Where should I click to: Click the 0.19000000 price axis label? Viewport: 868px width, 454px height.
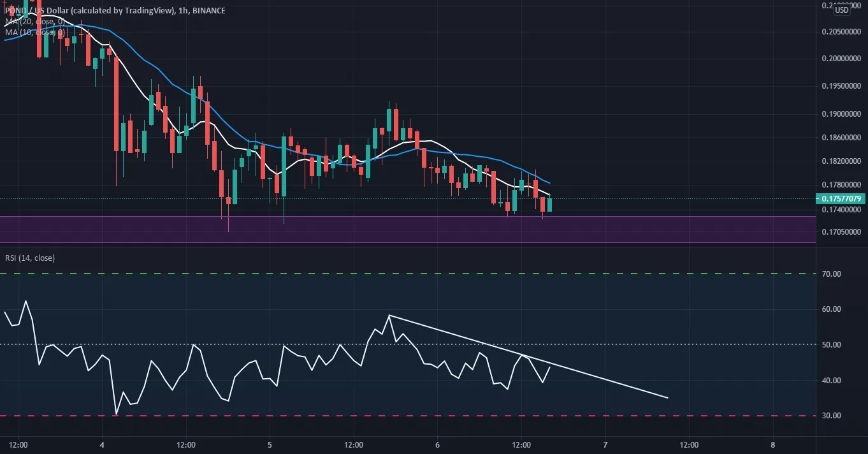point(841,114)
